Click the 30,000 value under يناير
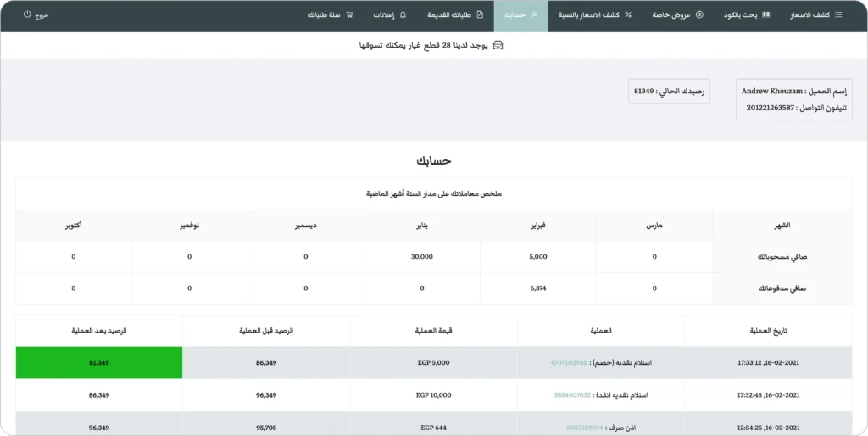The image size is (868, 436). coord(421,256)
